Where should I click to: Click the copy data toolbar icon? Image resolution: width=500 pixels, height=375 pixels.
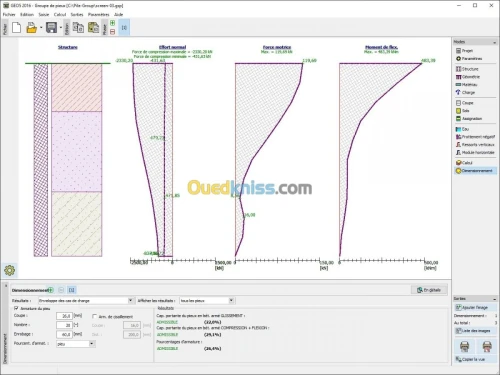(78, 28)
